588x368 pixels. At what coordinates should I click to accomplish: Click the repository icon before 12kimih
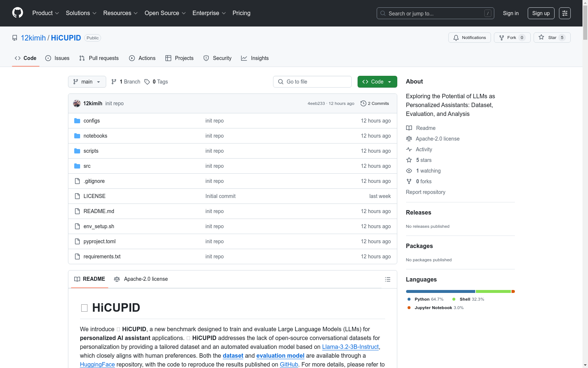(x=15, y=38)
